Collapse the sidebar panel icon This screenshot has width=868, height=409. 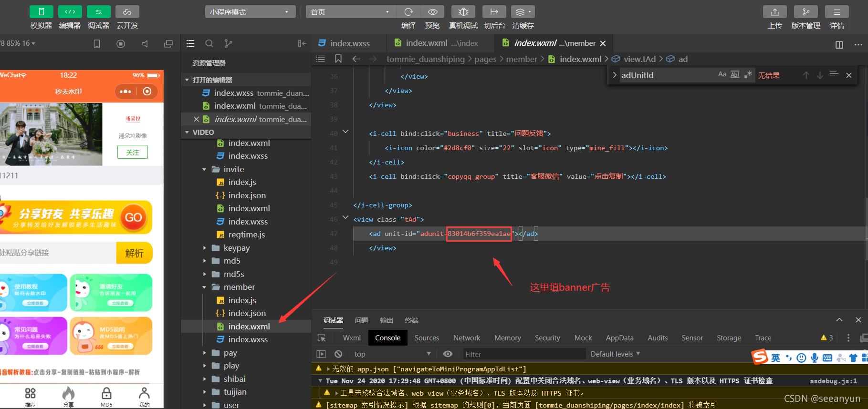click(x=302, y=43)
